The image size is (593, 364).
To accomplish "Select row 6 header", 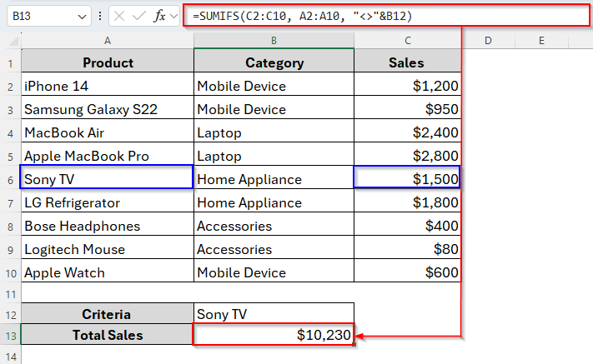I will pos(10,179).
